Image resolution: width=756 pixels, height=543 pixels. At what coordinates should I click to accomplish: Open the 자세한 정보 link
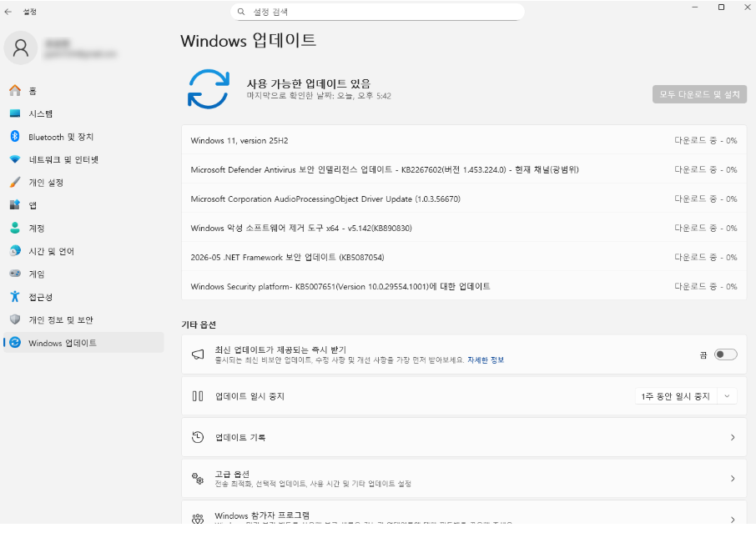[x=486, y=359]
